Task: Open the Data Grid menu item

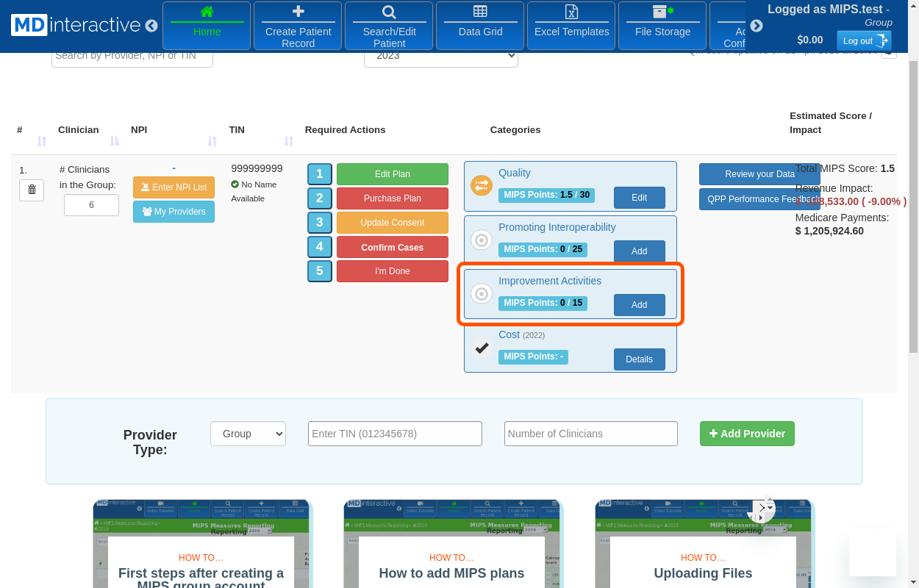Action: coord(480,26)
